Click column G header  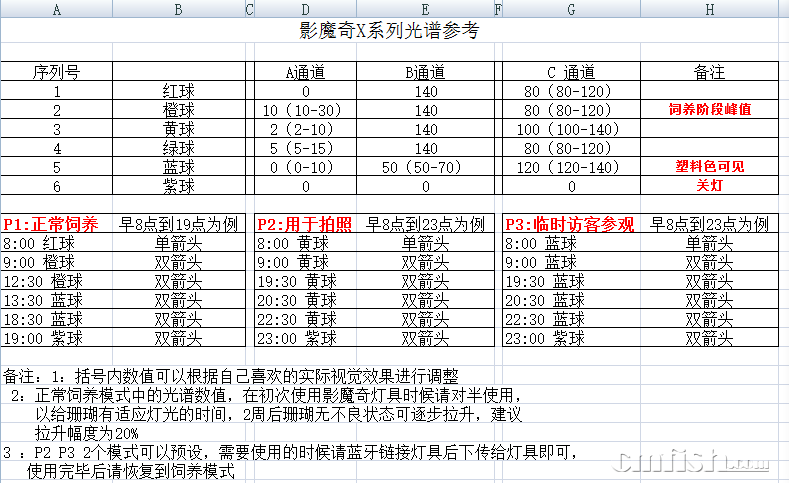click(570, 9)
